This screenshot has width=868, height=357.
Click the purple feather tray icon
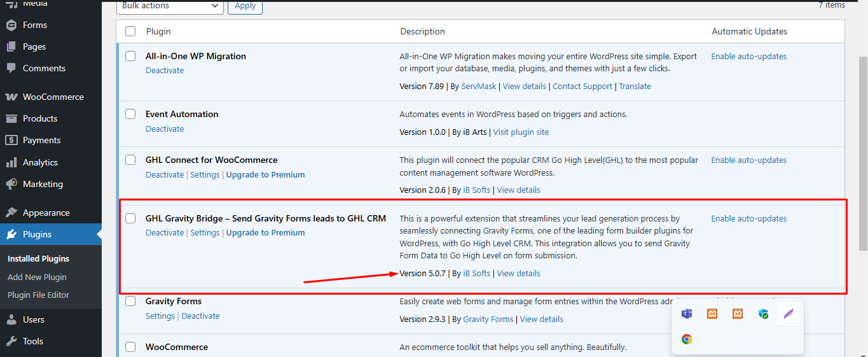click(x=789, y=314)
